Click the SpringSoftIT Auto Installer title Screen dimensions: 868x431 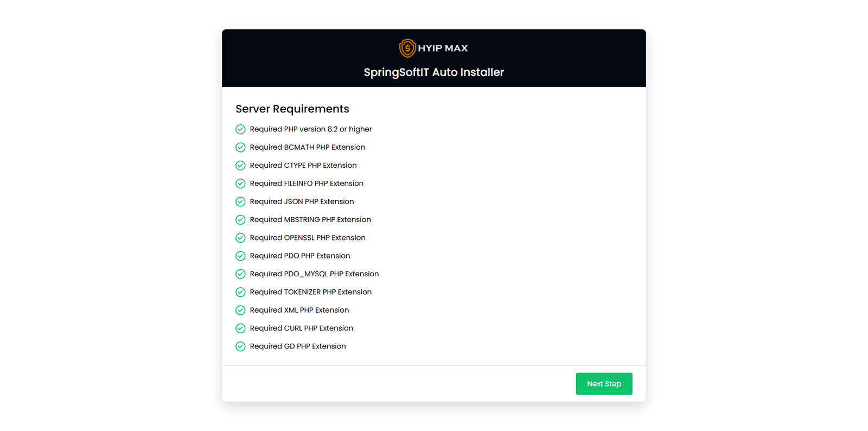pos(433,72)
